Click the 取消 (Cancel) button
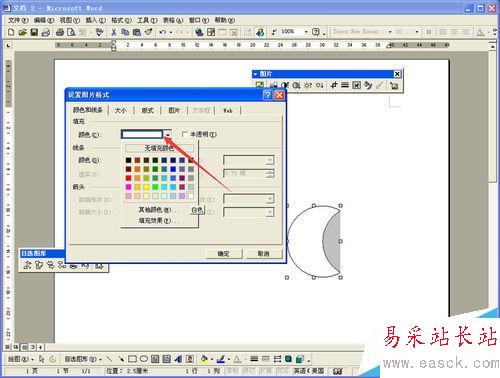Viewport: 500px width, 378px height. click(x=263, y=254)
